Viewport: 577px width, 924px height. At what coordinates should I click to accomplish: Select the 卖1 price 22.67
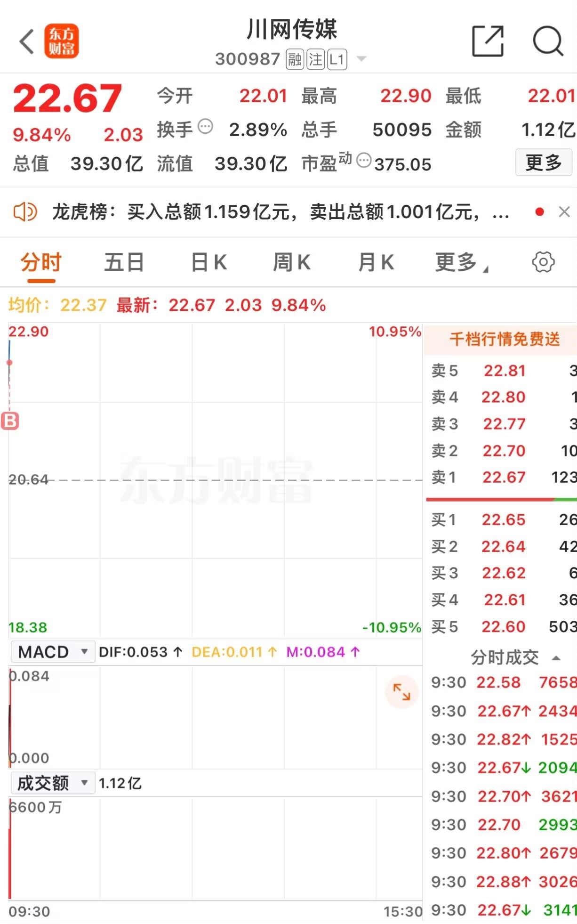(504, 477)
